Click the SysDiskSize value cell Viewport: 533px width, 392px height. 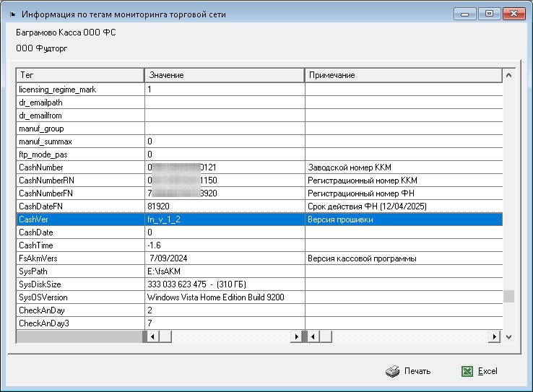click(x=224, y=284)
